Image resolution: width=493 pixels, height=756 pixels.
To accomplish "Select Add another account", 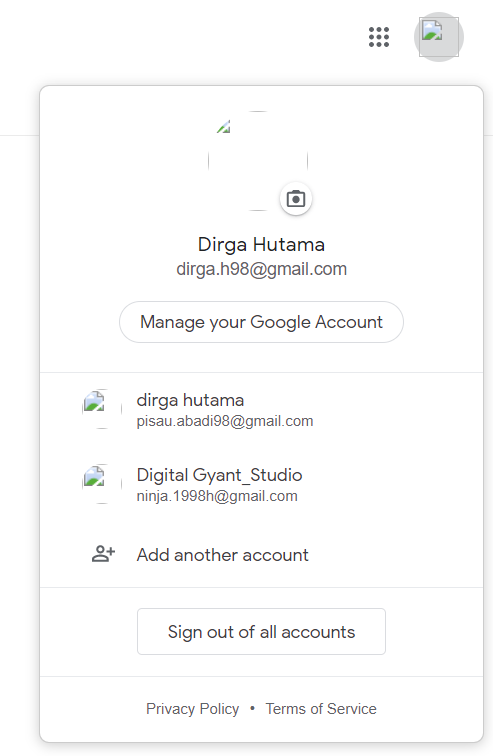I will coord(261,554).
